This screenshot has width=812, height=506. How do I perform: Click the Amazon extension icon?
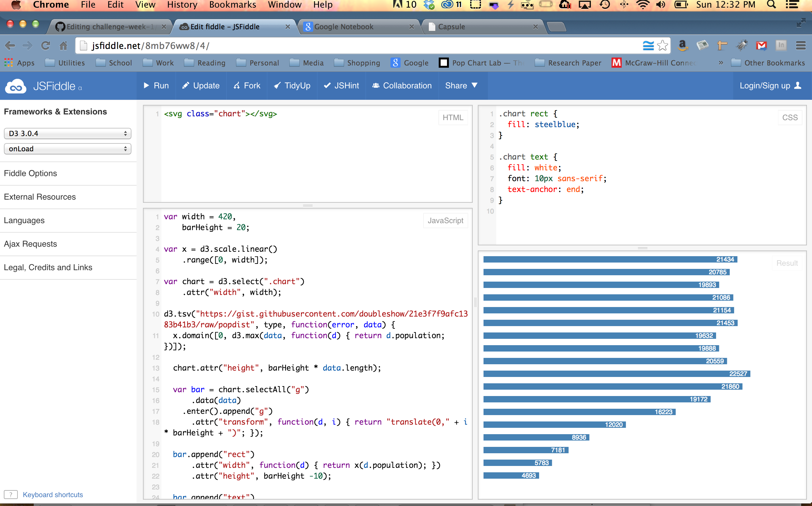tap(682, 45)
